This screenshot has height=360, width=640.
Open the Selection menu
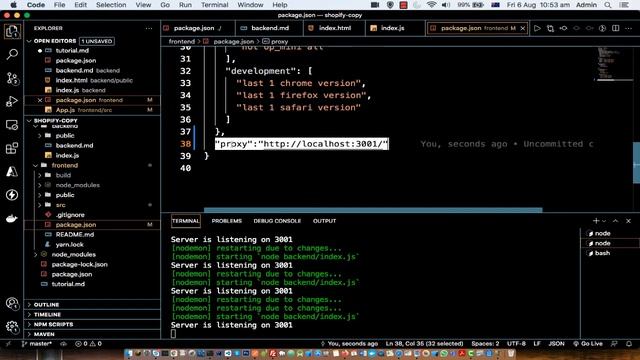point(111,5)
